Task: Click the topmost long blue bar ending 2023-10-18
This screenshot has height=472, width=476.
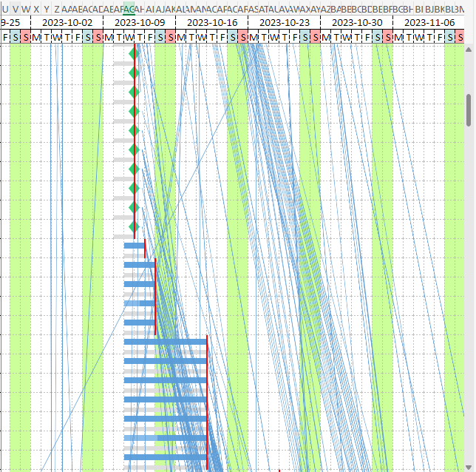Action: click(165, 342)
